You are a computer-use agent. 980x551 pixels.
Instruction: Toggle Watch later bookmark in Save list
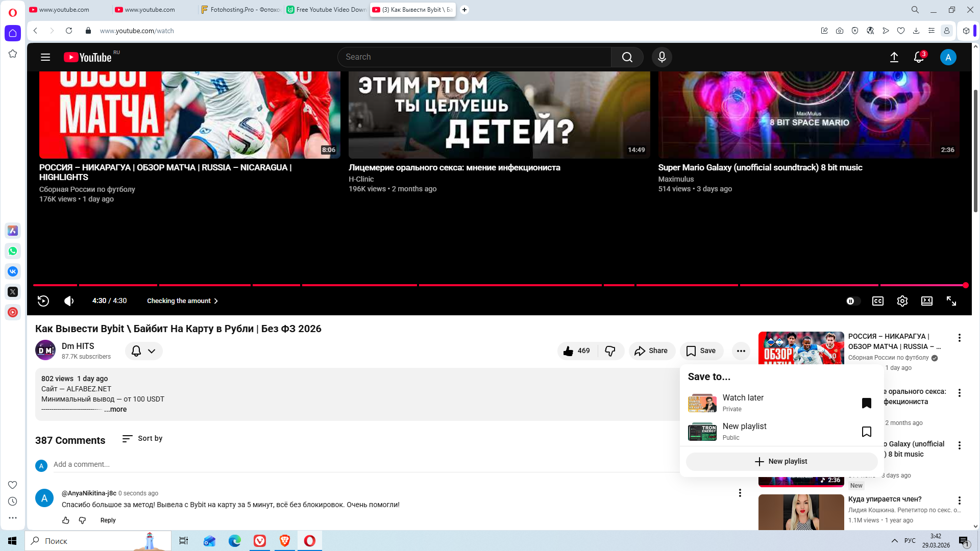(866, 403)
